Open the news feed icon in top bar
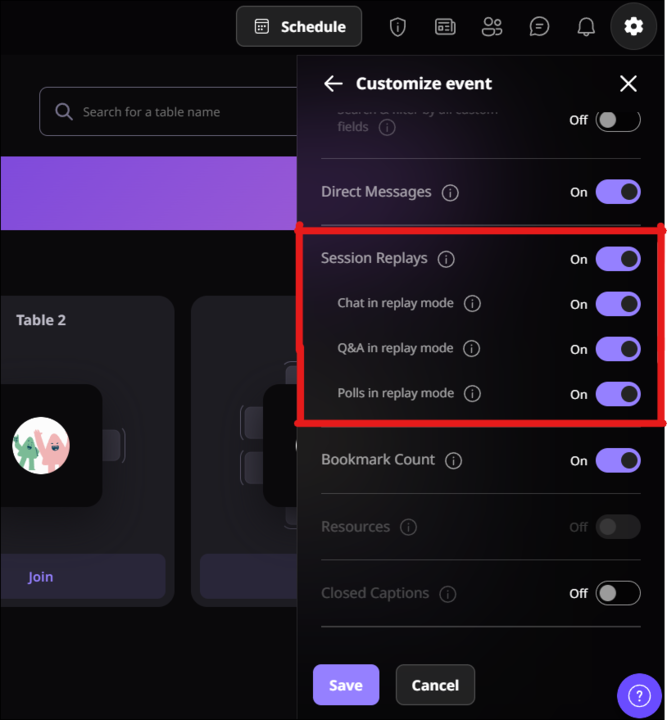 click(445, 27)
